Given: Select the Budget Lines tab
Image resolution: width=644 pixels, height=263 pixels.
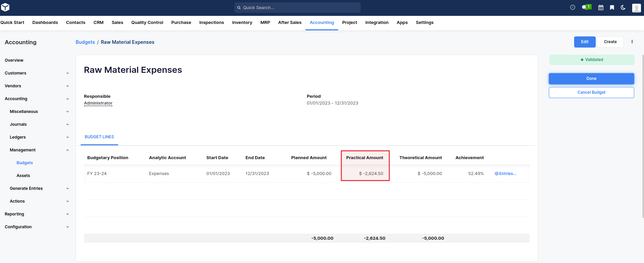Looking at the screenshot, I should (x=99, y=137).
